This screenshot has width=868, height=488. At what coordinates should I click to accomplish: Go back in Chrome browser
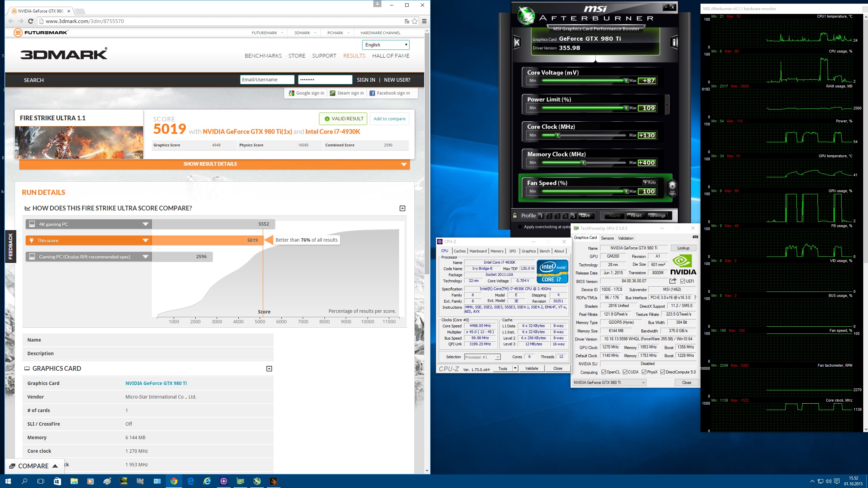click(x=11, y=21)
